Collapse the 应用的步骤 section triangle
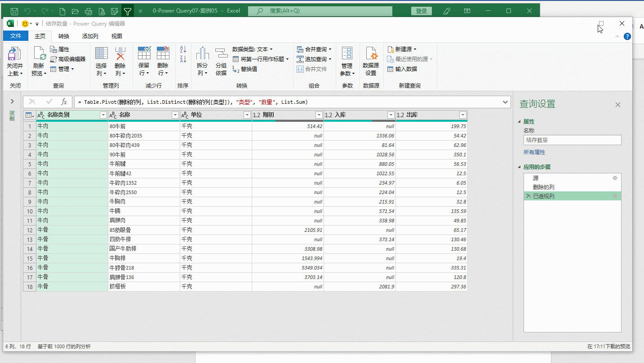 [520, 167]
